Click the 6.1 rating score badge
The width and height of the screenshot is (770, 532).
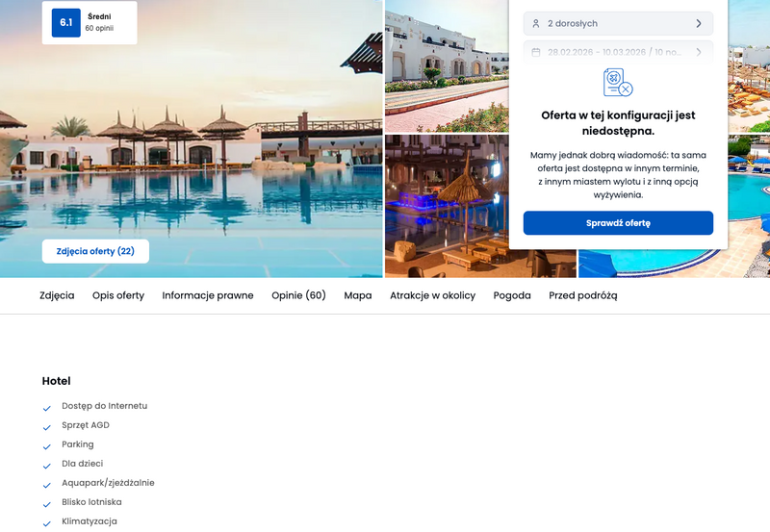65,22
